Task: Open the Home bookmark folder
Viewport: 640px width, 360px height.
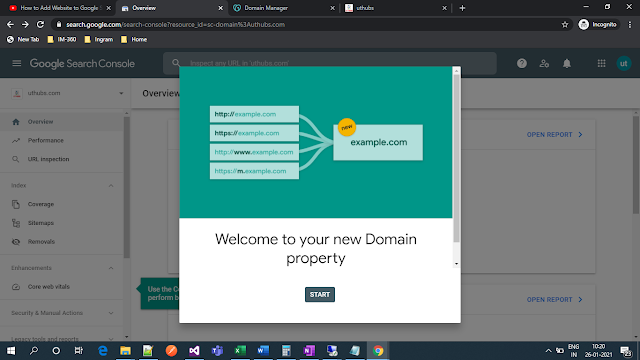Action: click(x=134, y=40)
